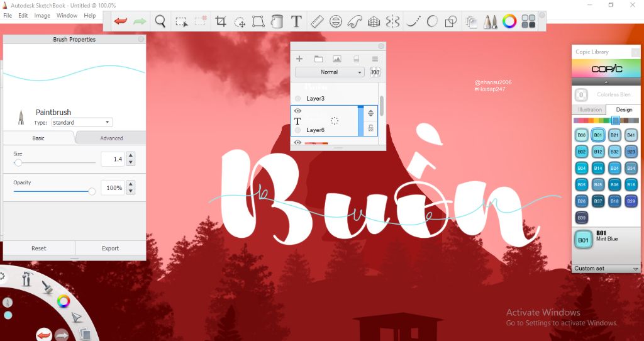Switch to the Illustration Copic tab
Viewport: 644px width, 341px height.
(590, 109)
